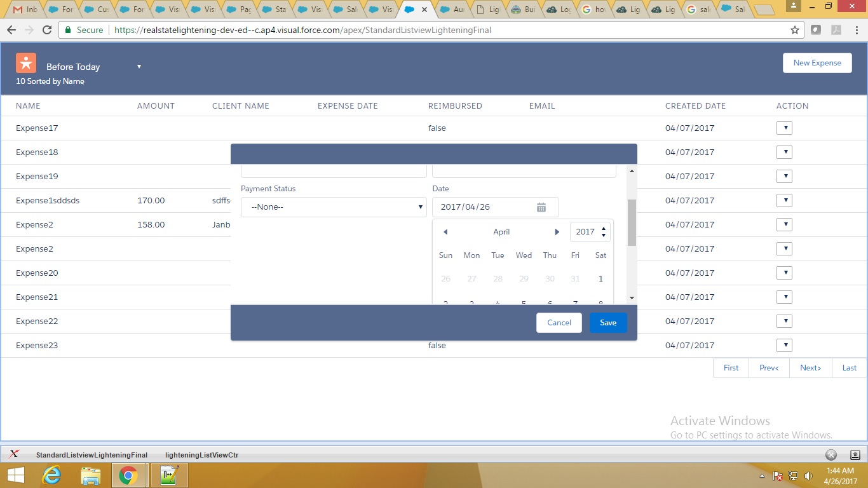Open action dropdown for Expense23 row
This screenshot has height=488, width=868.
[x=784, y=346]
